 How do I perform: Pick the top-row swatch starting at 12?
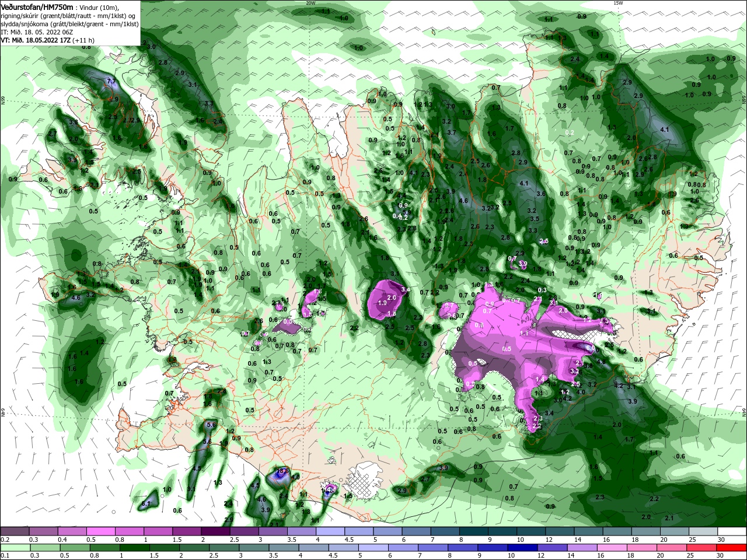(x=560, y=531)
